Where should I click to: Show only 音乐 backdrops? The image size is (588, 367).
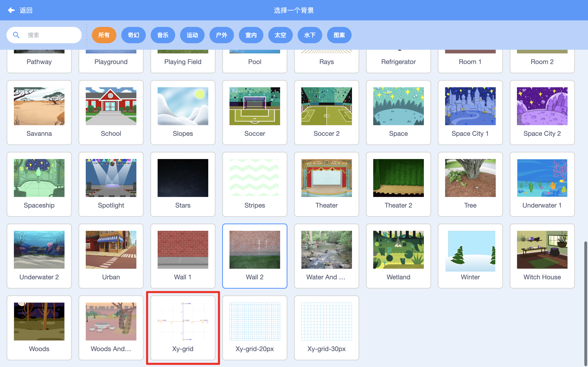point(163,35)
